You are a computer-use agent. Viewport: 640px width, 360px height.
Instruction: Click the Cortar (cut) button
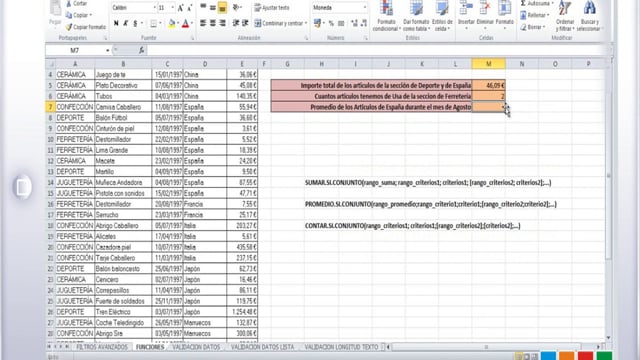click(x=76, y=4)
